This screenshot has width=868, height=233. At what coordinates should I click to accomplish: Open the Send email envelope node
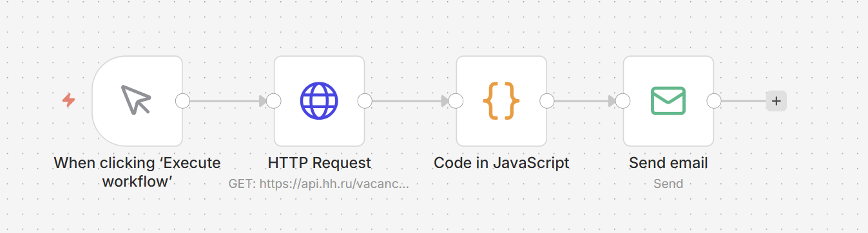pyautogui.click(x=668, y=101)
